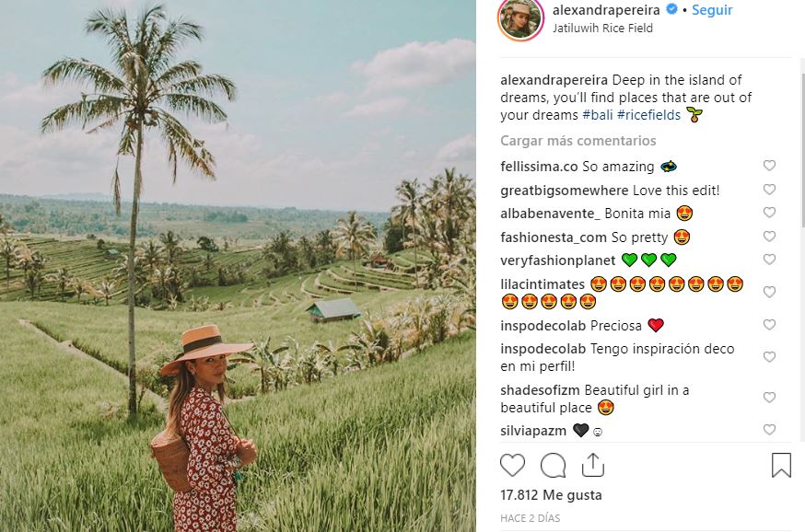The image size is (805, 532).
Task: View the 17.812 Me gusta likes list
Action: tap(551, 495)
